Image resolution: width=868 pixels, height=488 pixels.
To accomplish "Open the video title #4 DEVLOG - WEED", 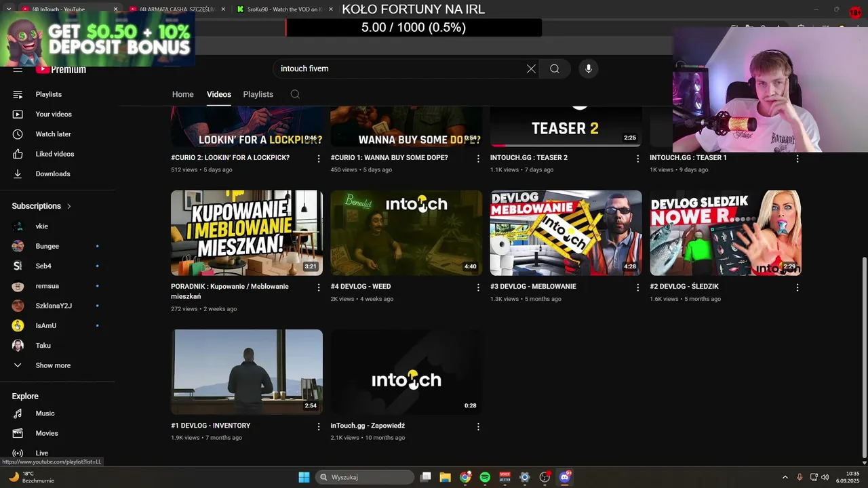I will (x=361, y=286).
